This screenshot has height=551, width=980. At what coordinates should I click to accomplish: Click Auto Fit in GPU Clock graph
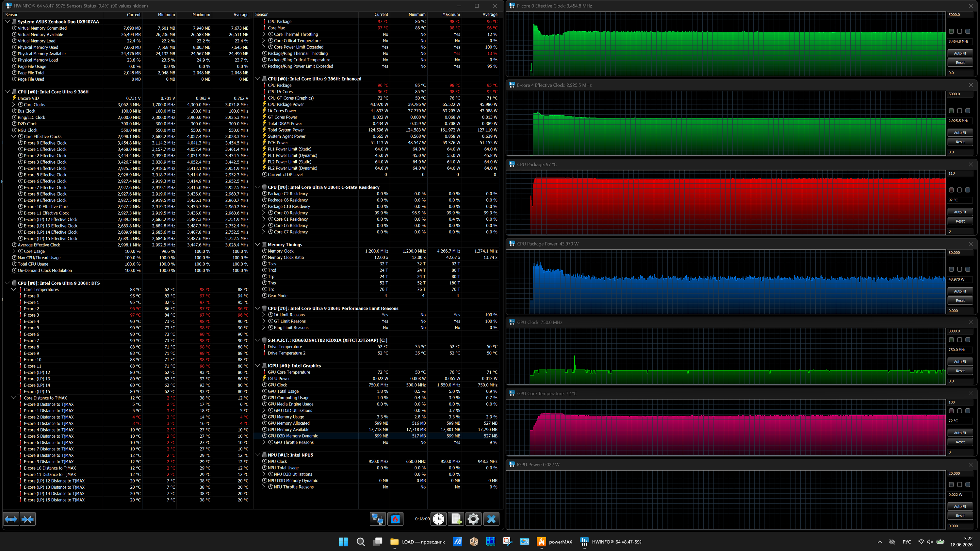(x=960, y=362)
